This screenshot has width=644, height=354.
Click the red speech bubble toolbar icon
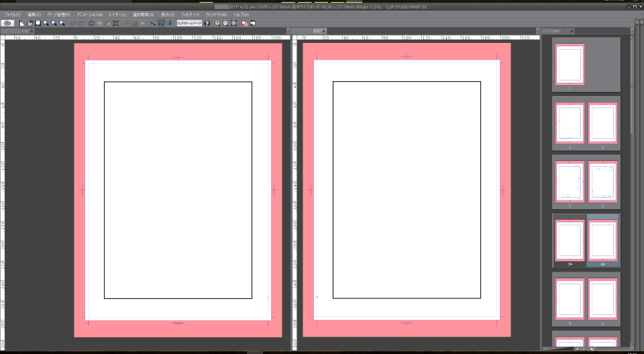tap(244, 23)
